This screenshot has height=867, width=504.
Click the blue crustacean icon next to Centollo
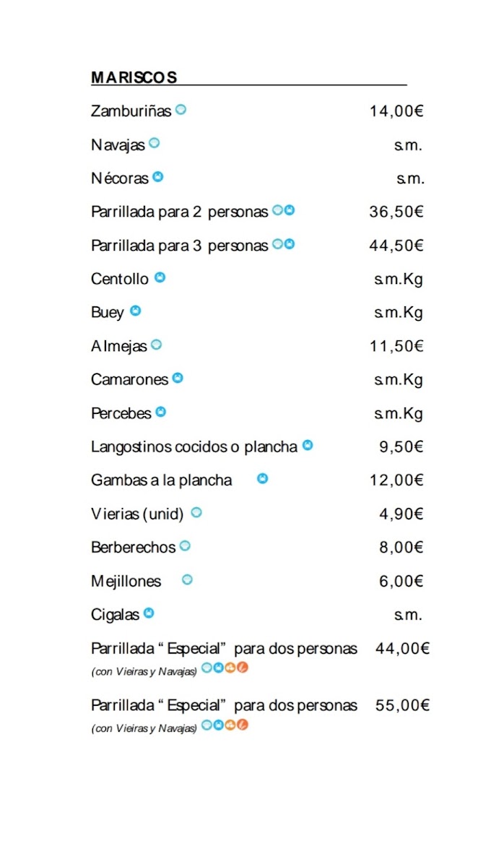[x=160, y=277]
